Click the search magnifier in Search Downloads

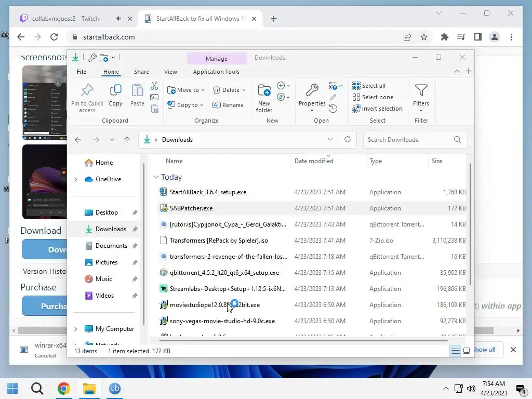457,140
